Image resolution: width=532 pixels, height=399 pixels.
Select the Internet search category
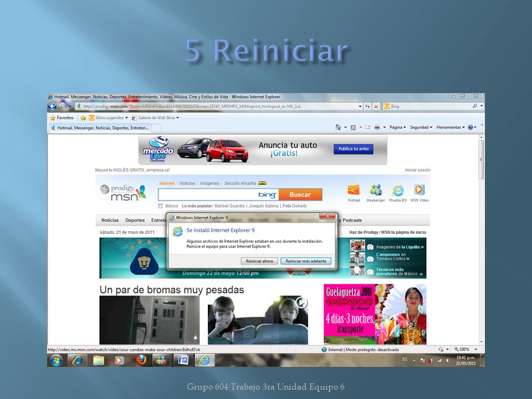coord(167,183)
